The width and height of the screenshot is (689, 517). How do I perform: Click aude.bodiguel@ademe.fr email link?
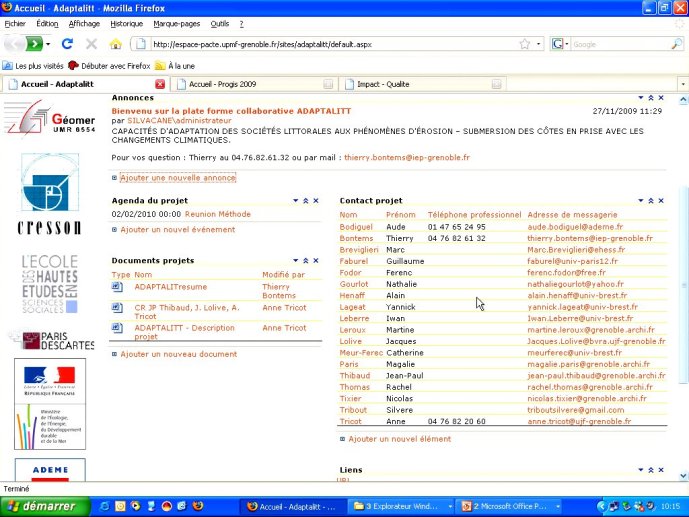pos(575,227)
